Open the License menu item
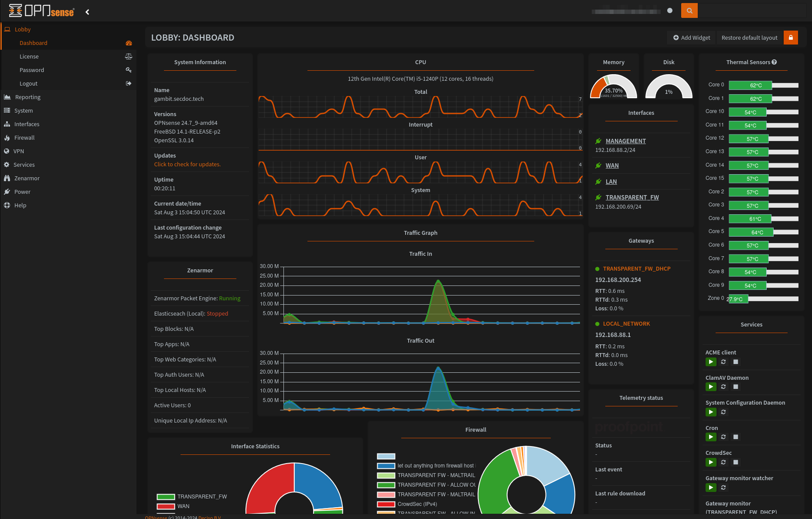Viewport: 812px width, 519px height. [x=29, y=56]
